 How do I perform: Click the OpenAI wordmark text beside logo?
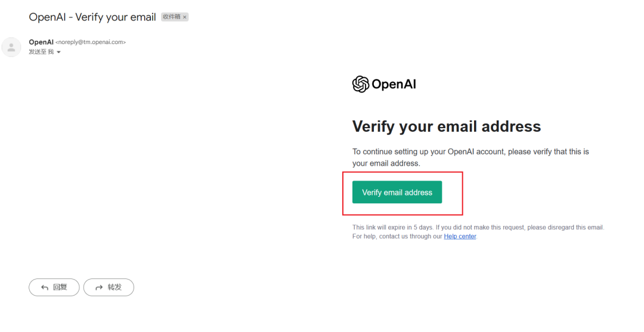[x=394, y=84]
